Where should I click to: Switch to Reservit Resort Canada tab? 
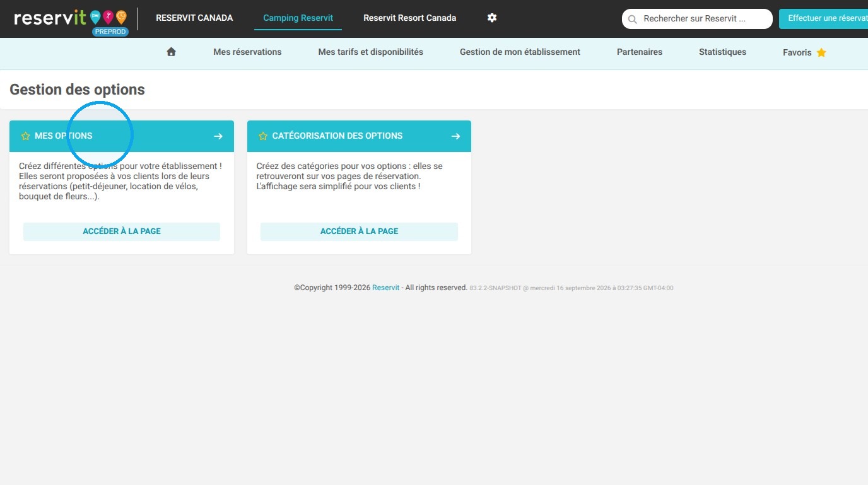click(x=409, y=18)
